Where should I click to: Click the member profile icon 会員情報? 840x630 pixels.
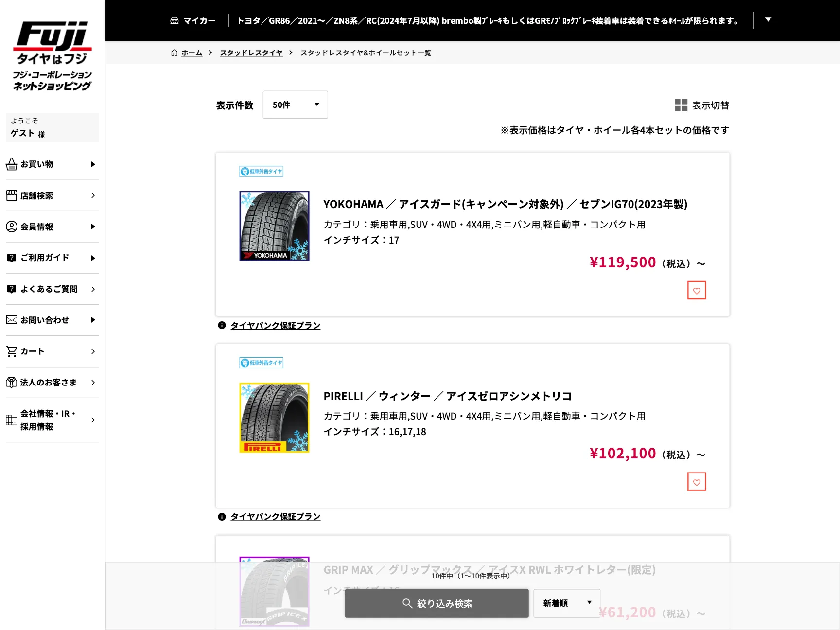(x=12, y=227)
